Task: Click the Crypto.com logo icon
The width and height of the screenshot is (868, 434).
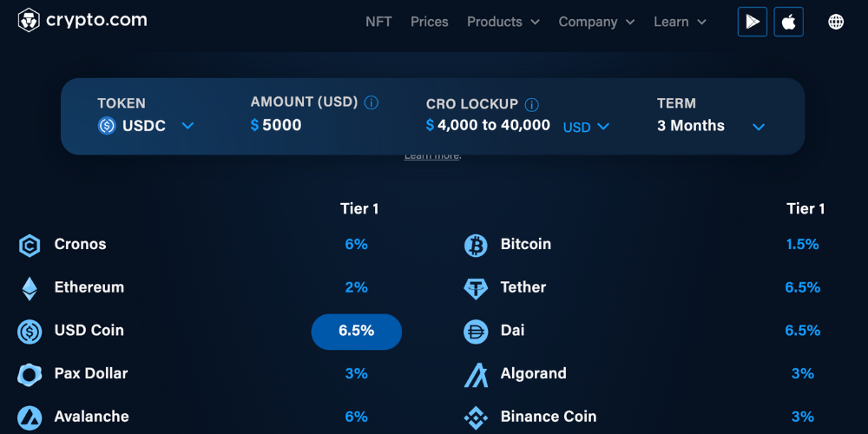Action: tap(30, 21)
